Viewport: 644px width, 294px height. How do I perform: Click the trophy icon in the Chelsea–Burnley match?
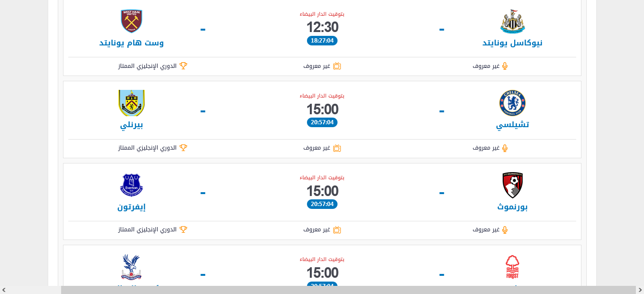(x=183, y=148)
